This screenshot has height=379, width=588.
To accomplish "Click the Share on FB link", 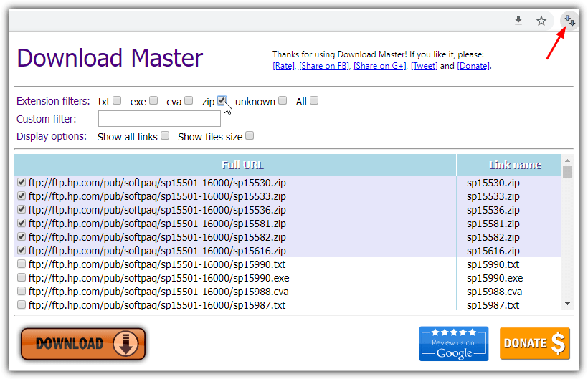I will (x=324, y=66).
